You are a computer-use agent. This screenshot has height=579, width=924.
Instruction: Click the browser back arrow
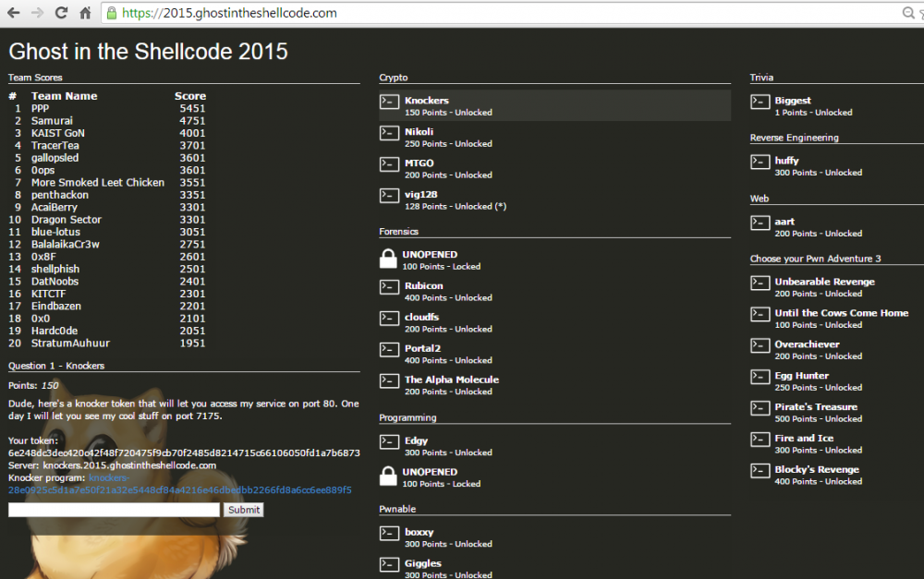tap(14, 14)
